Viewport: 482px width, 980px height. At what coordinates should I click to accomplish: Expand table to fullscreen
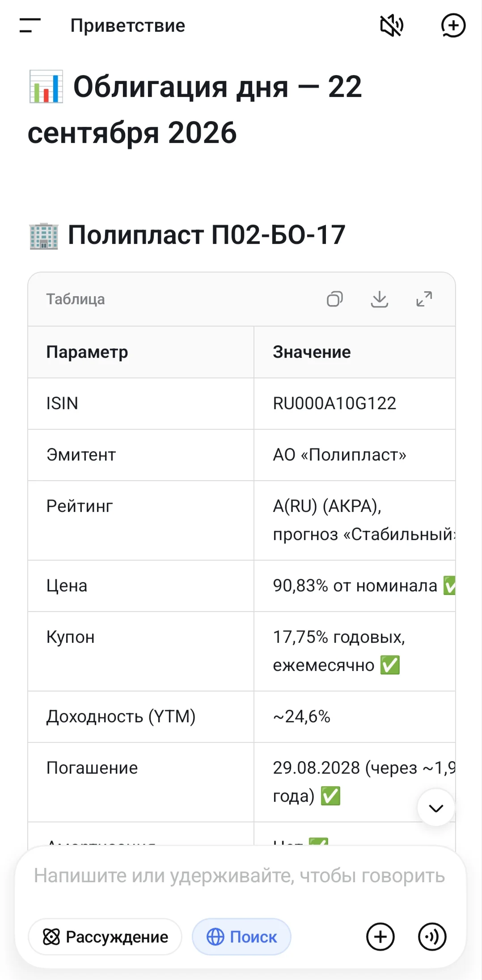click(x=424, y=299)
